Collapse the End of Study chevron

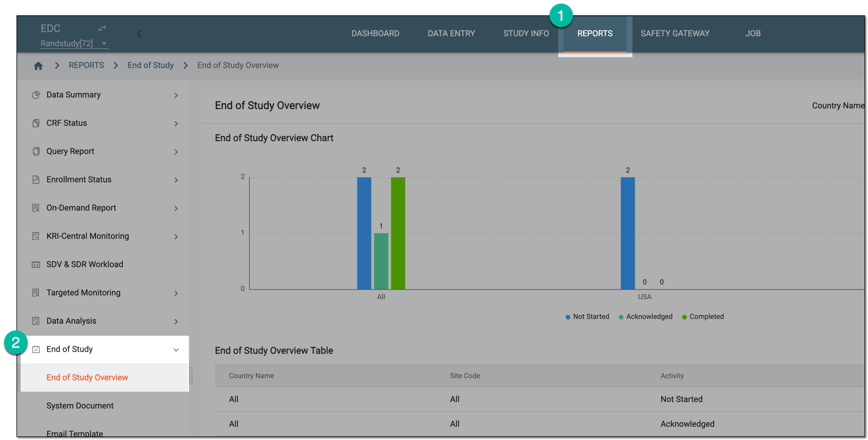pos(176,350)
